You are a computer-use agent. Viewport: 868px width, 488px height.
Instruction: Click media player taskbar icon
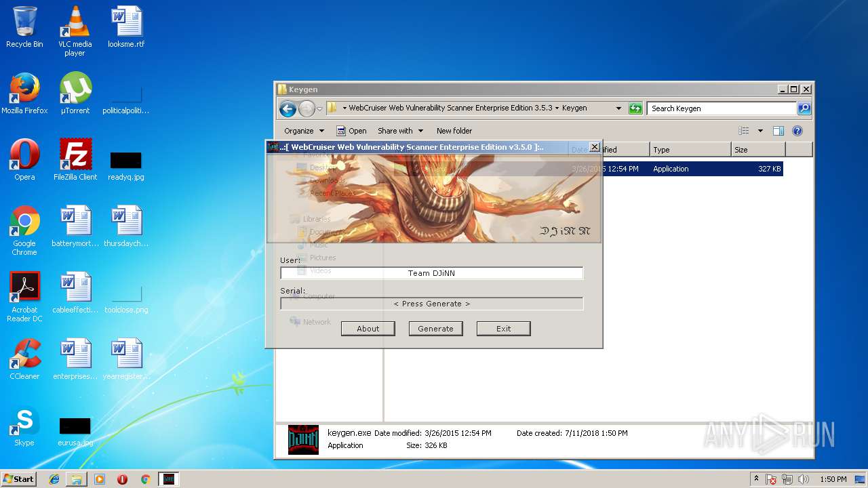100,479
